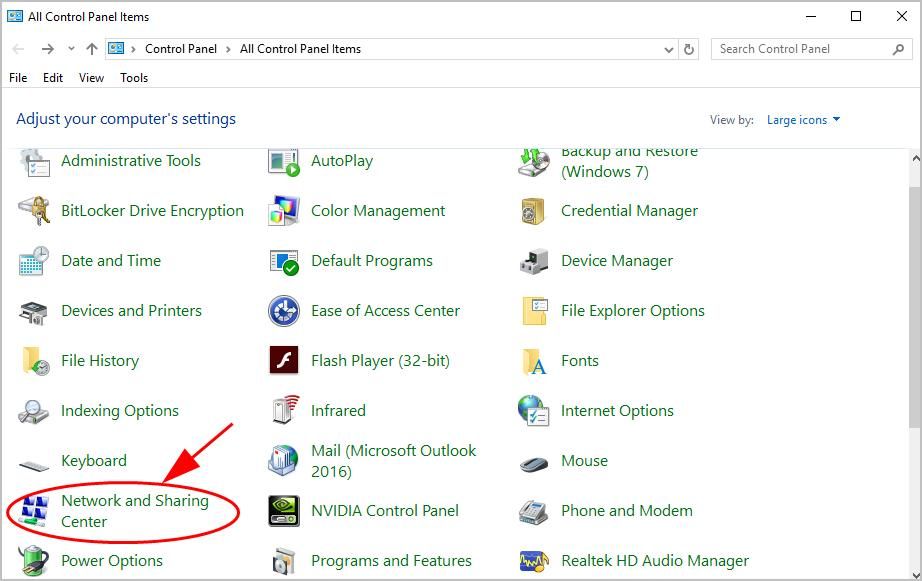Open the NVIDIA Control Panel icon

(284, 511)
